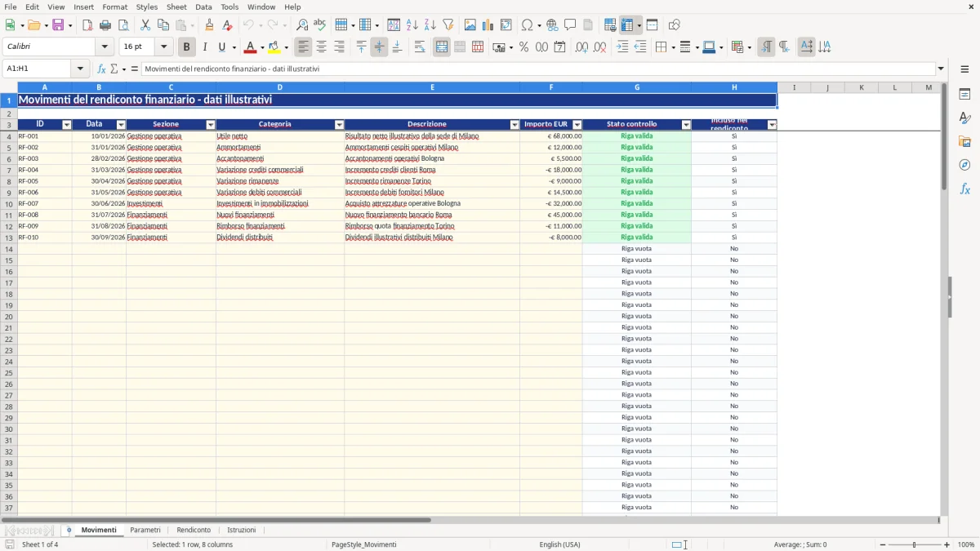Viewport: 980px width, 551px height.
Task: Run the spelling check
Action: pos(320,25)
